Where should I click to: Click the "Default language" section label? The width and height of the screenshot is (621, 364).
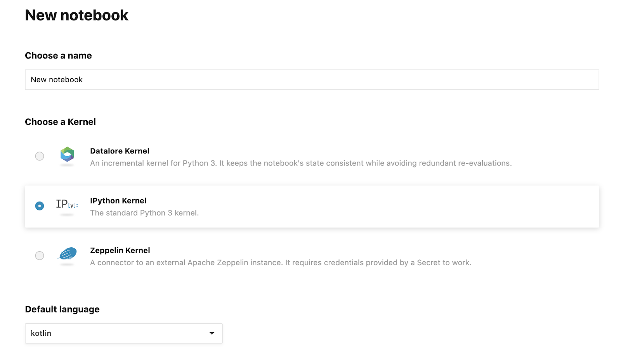[62, 309]
